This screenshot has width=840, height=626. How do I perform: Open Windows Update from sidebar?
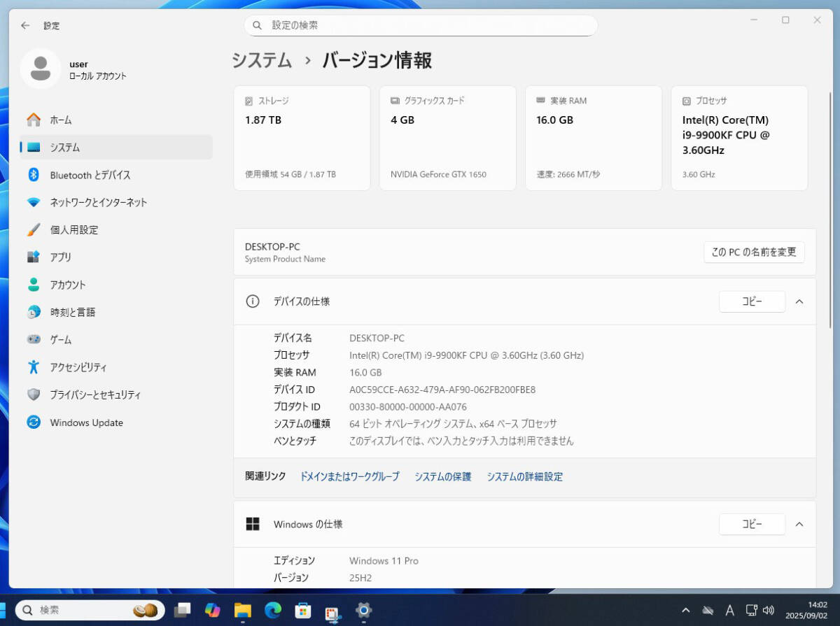click(86, 422)
